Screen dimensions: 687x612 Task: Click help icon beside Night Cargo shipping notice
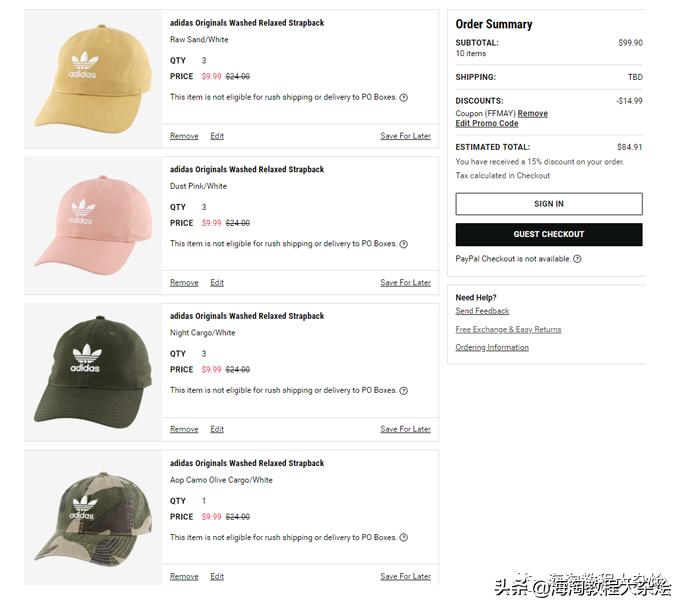[404, 391]
